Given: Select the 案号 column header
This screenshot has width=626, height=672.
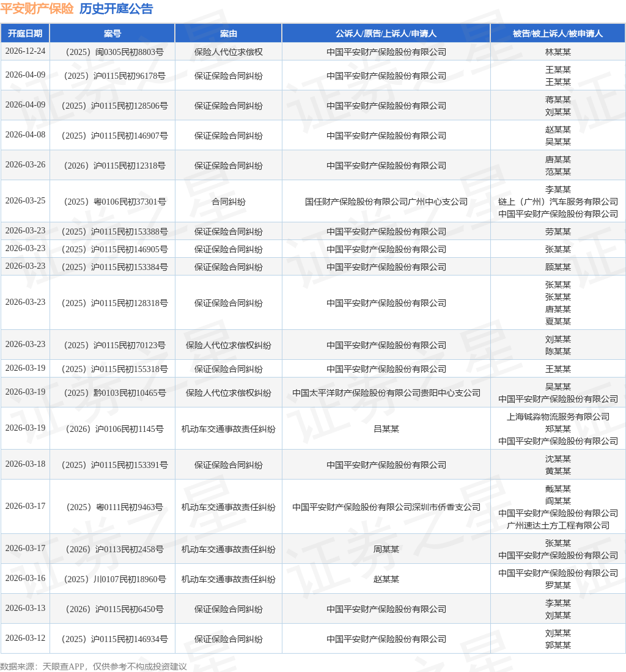Looking at the screenshot, I should coord(112,34).
